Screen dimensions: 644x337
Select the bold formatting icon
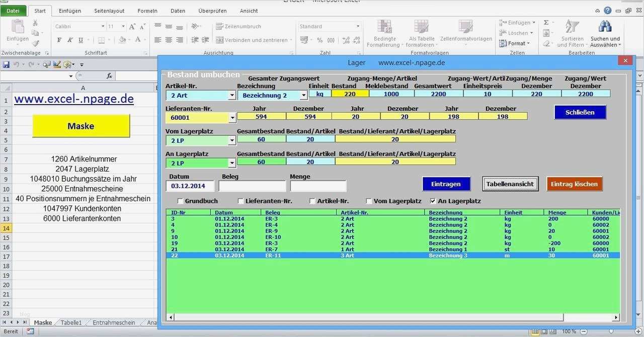coord(59,40)
